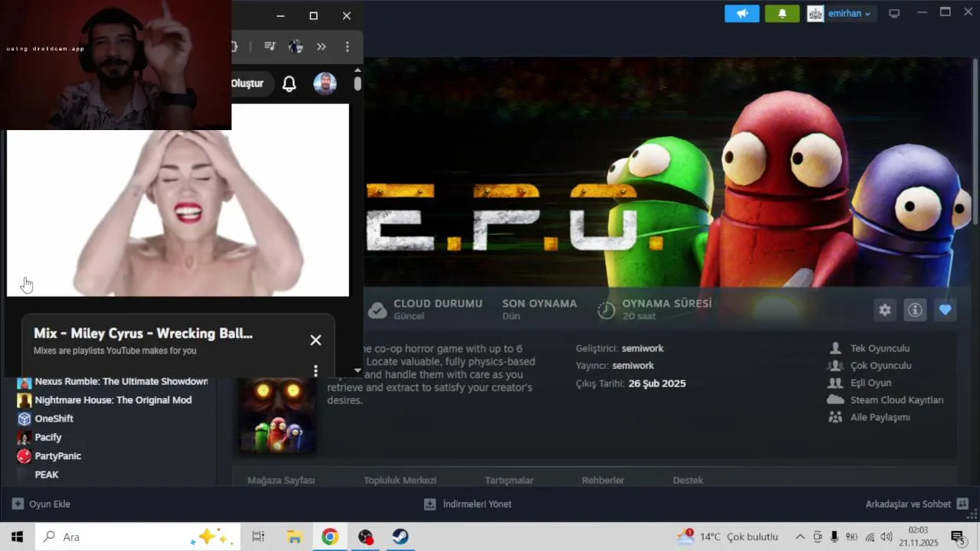The height and width of the screenshot is (551, 980).
Task: Click the taskbar Ara search box
Action: [x=138, y=536]
